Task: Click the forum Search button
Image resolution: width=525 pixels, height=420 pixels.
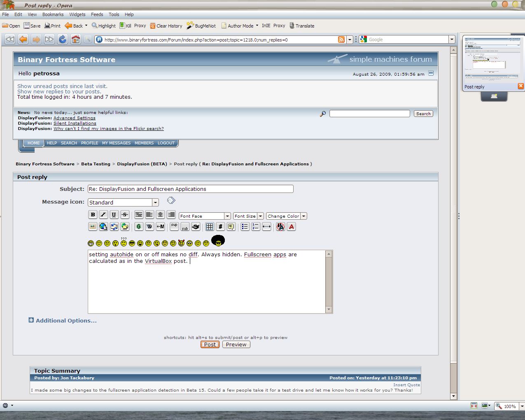Action: [x=423, y=114]
